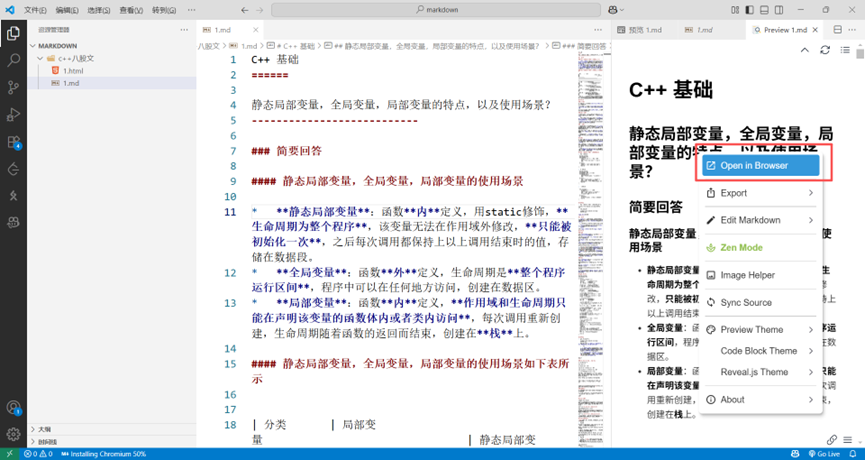Collapse the c++八股文 folder
865x460 pixels.
coord(111,58)
